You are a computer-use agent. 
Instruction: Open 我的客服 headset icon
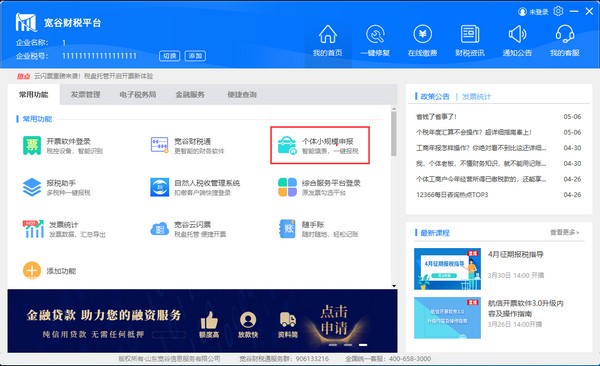(x=565, y=34)
